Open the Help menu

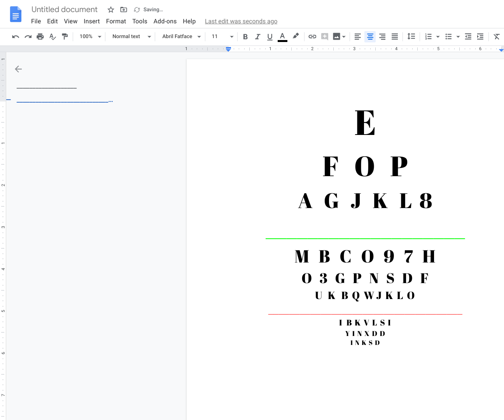tap(189, 21)
